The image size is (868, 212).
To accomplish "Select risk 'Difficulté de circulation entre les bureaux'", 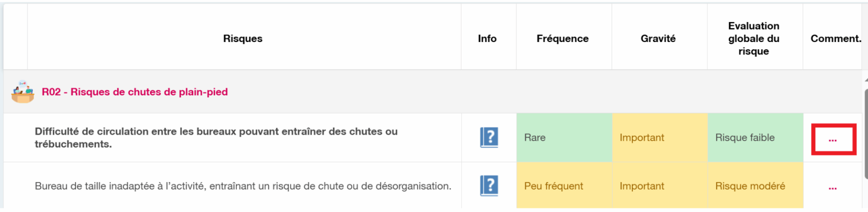I will 216,138.
